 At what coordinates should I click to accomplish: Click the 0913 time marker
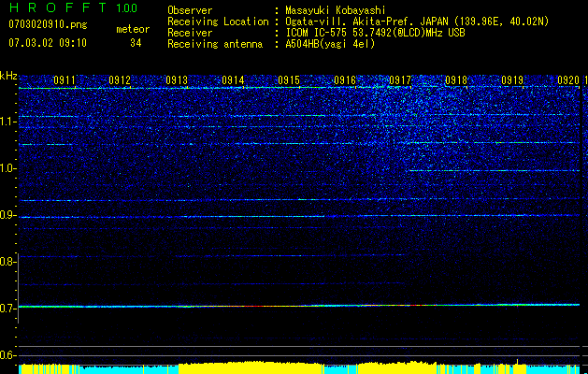[x=177, y=80]
